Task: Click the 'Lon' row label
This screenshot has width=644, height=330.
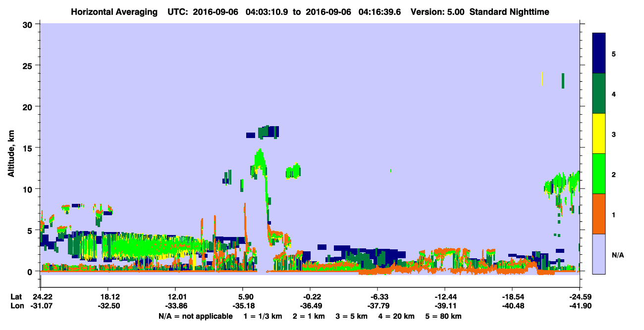Action: (16, 306)
